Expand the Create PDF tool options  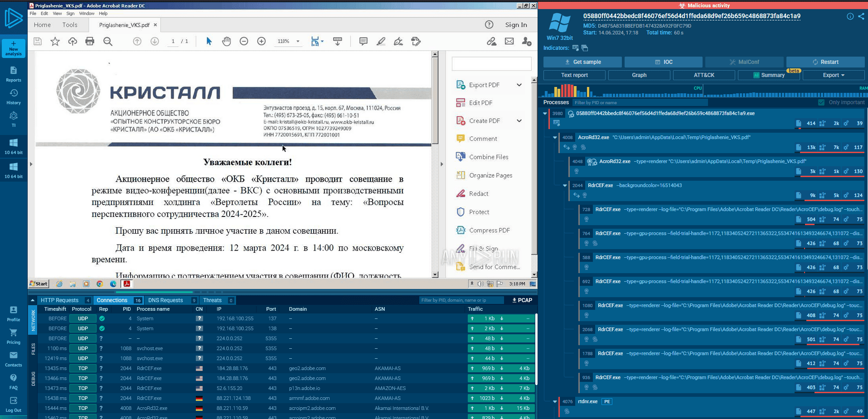[519, 120]
